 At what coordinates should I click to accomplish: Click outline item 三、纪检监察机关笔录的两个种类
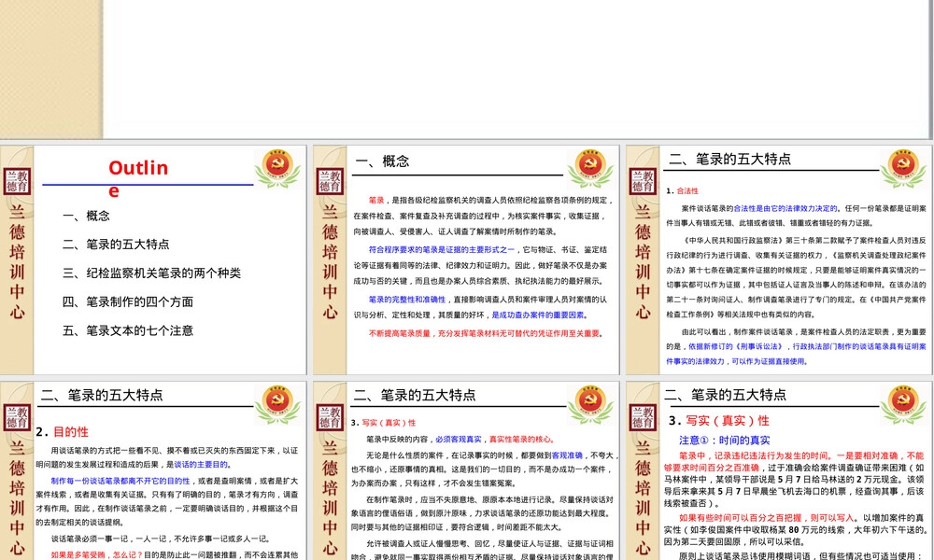(152, 273)
